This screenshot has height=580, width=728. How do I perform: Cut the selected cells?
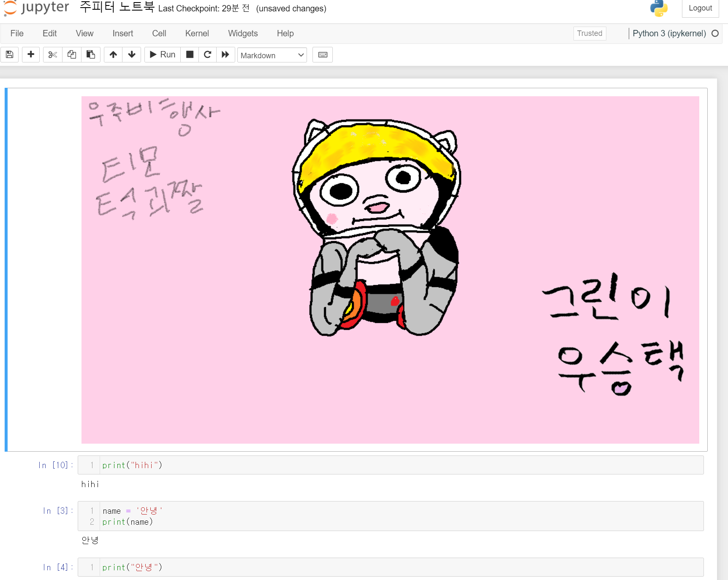click(x=53, y=54)
